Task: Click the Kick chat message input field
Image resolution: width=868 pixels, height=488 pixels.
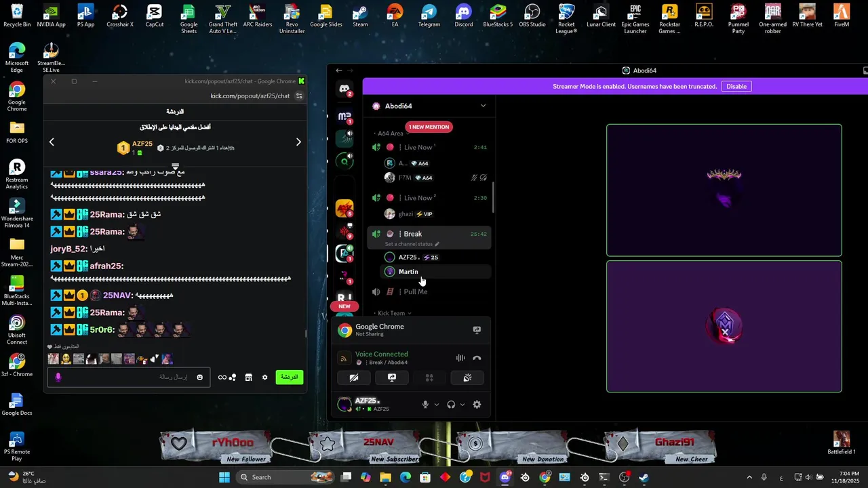Action: (128, 377)
